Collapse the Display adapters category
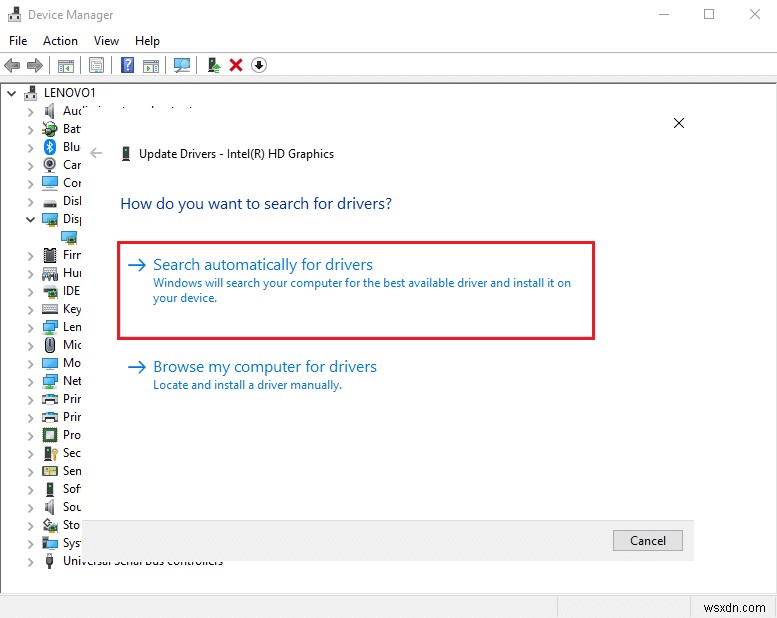Image resolution: width=777 pixels, height=618 pixels. [31, 219]
